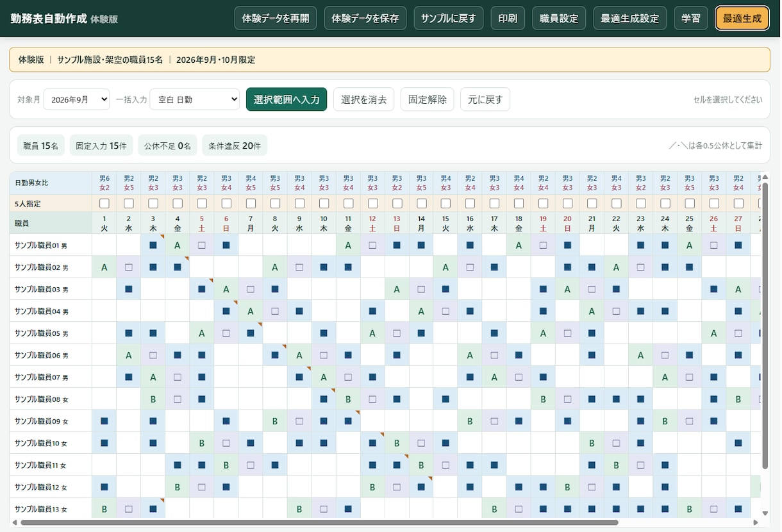The height and width of the screenshot is (532, 782).
Task: Click 体験データを再開
Action: pos(276,19)
